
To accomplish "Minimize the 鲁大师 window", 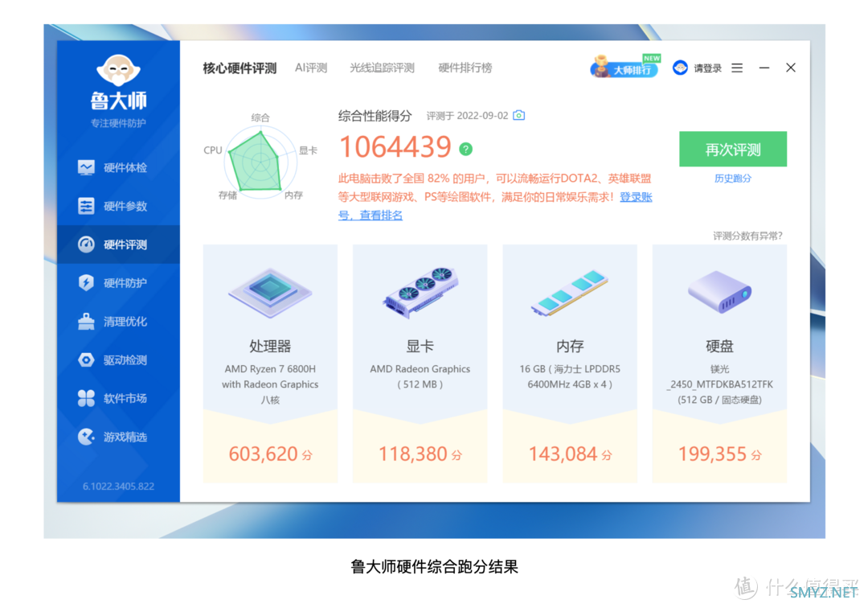I will 764,68.
